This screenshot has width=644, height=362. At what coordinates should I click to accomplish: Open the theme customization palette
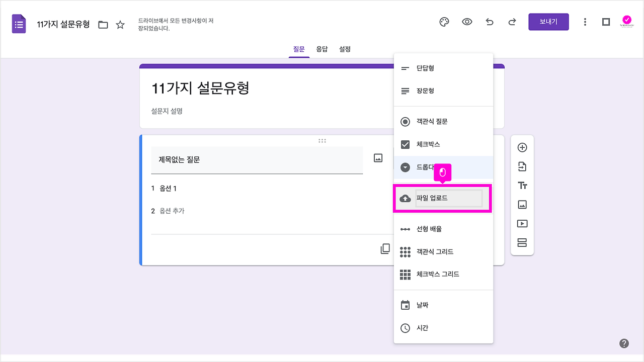click(444, 22)
